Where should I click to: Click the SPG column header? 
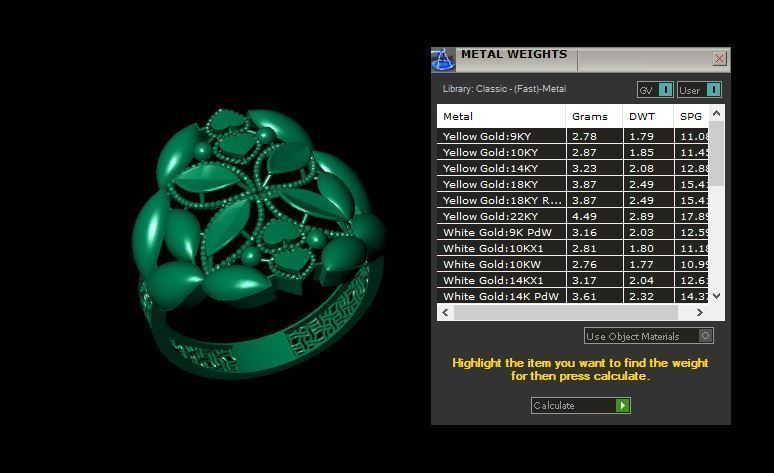click(x=691, y=117)
